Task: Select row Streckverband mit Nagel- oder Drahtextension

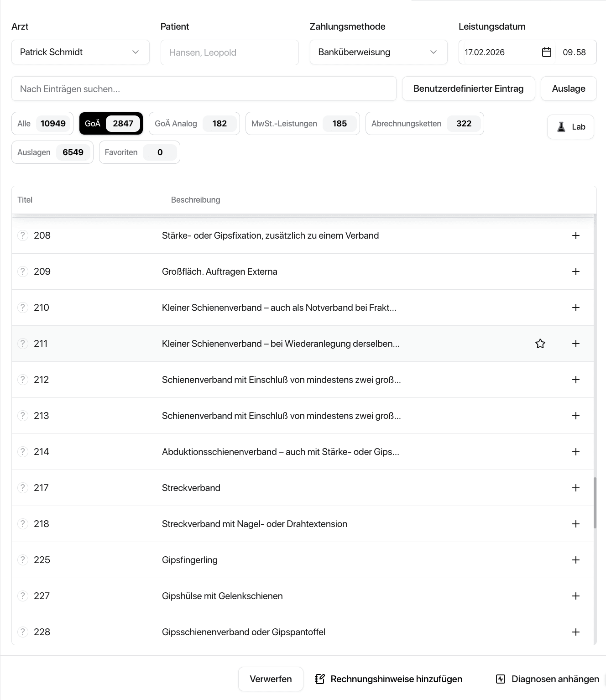Action: (303, 524)
